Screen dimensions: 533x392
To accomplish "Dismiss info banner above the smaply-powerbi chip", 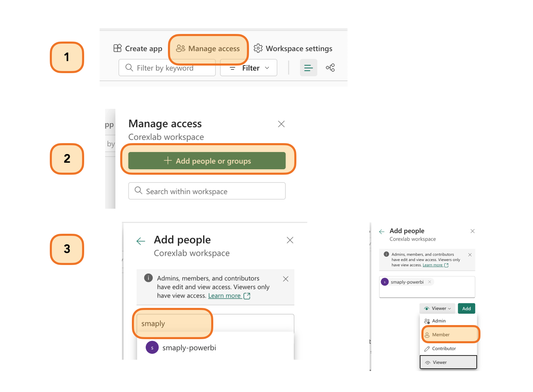I will coord(470,255).
